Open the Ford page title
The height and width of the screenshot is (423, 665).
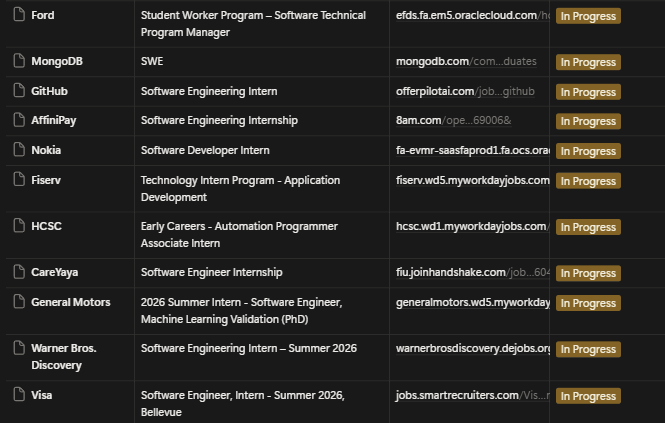[x=43, y=15]
